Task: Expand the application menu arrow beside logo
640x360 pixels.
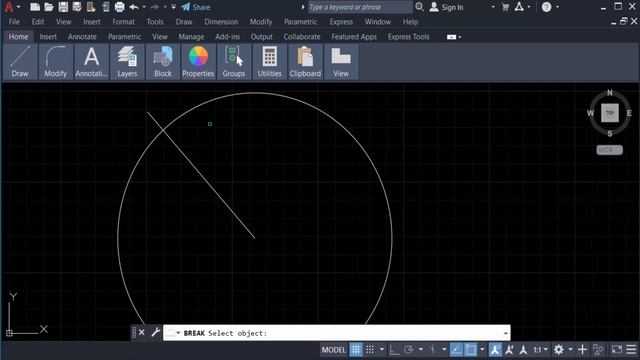Action: (x=18, y=7)
